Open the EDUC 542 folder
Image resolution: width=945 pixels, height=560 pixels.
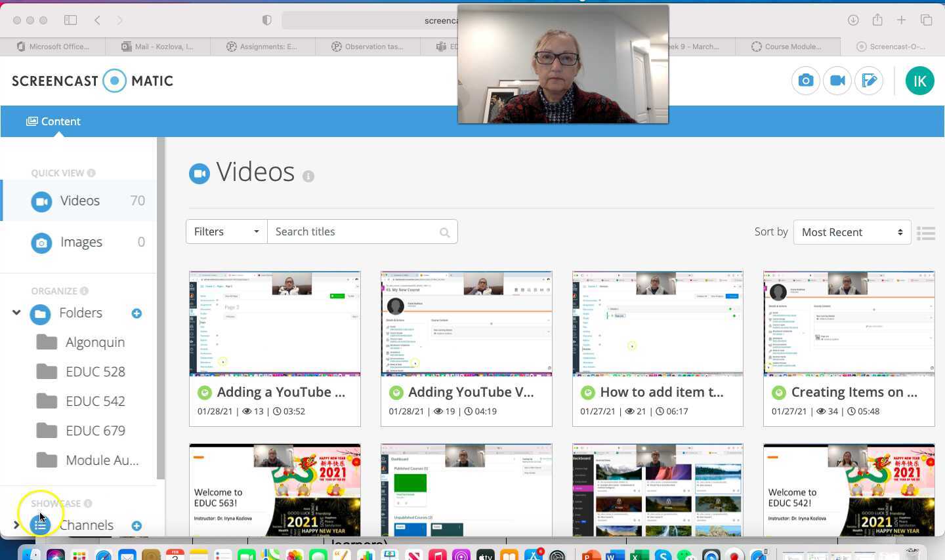[95, 401]
